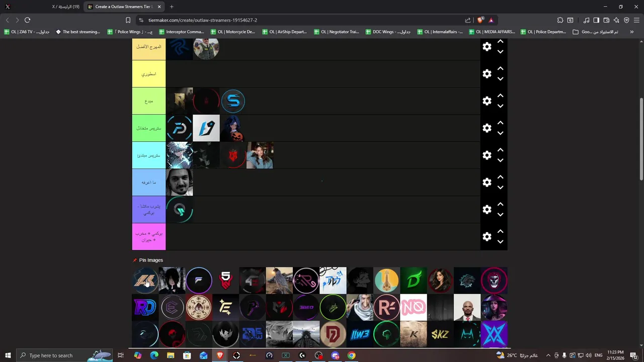Open settings gear for purple ماتشا tier
The width and height of the screenshot is (644, 362).
click(x=487, y=210)
